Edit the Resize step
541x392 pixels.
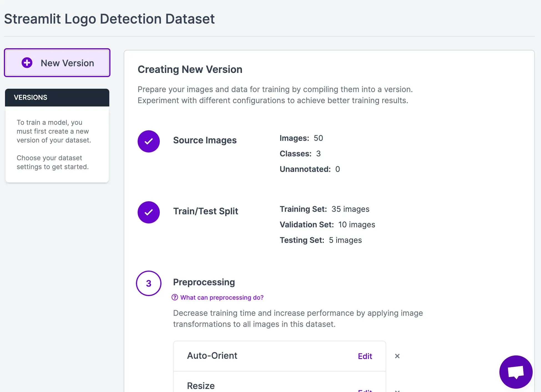click(x=365, y=390)
